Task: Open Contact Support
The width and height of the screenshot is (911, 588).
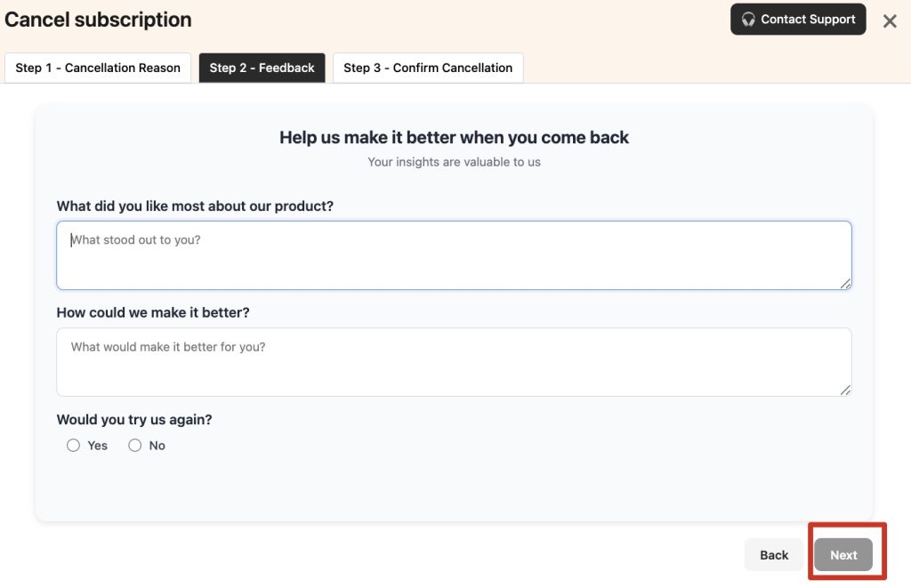Action: 798,20
